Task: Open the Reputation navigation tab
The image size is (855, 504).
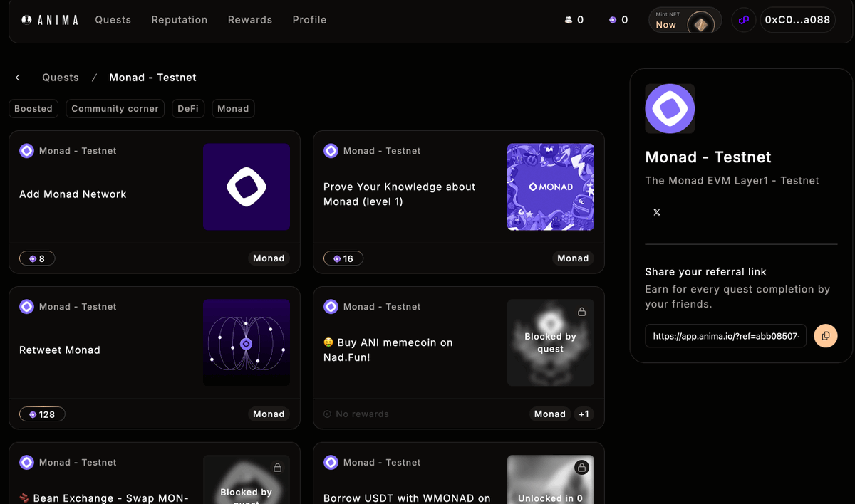Action: (180, 20)
